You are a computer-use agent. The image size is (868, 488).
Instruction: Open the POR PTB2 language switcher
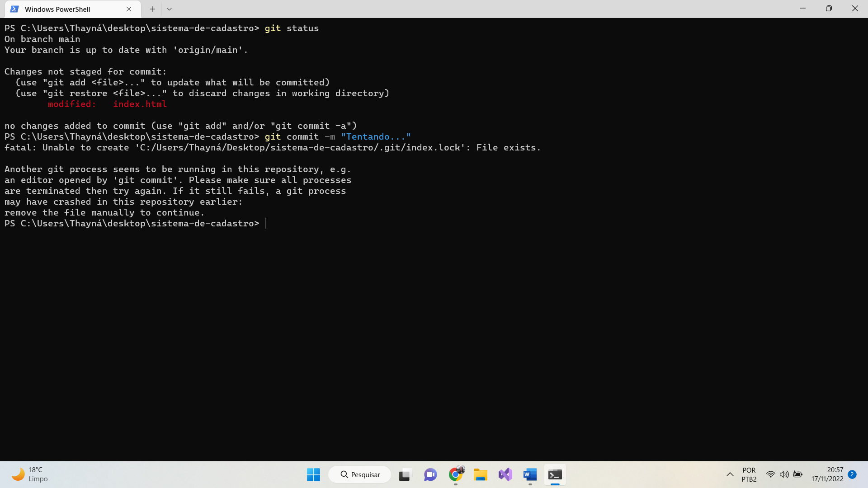749,474
